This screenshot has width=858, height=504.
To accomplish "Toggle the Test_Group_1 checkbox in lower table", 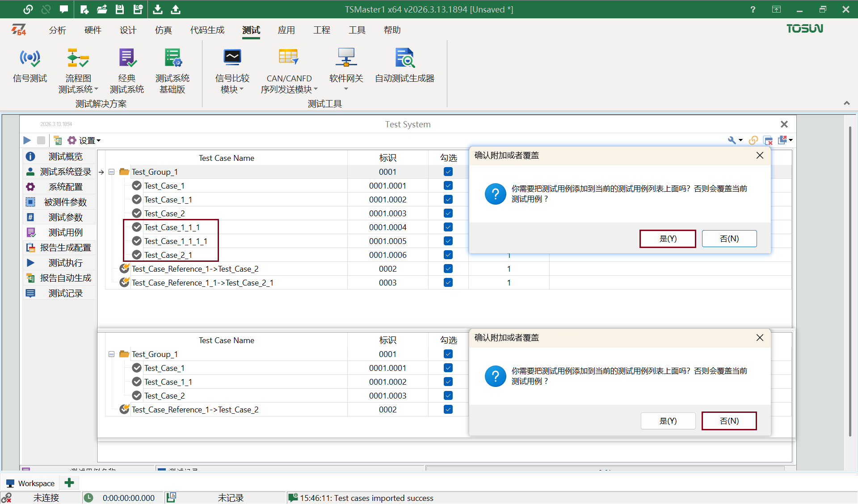I will click(448, 353).
